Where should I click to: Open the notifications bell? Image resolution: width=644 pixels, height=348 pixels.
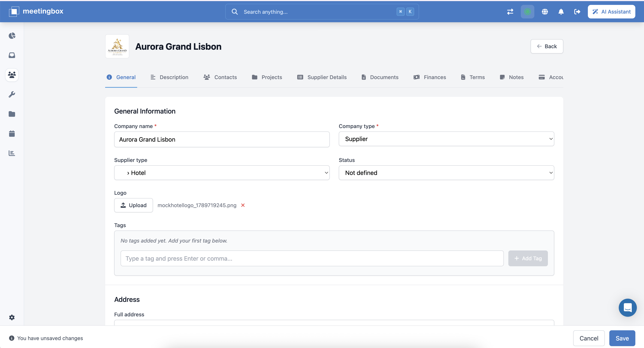tap(561, 11)
